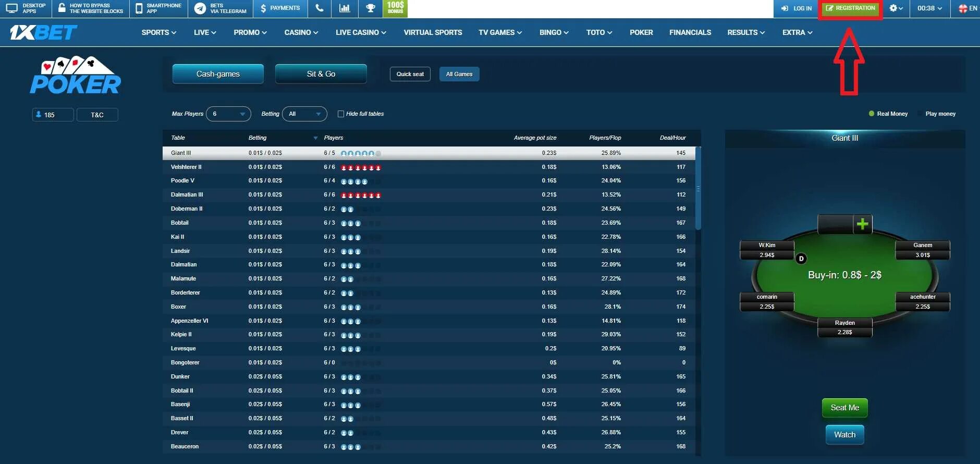The image size is (980, 464).
Task: Click the Poker cards logo
Action: pos(76,75)
